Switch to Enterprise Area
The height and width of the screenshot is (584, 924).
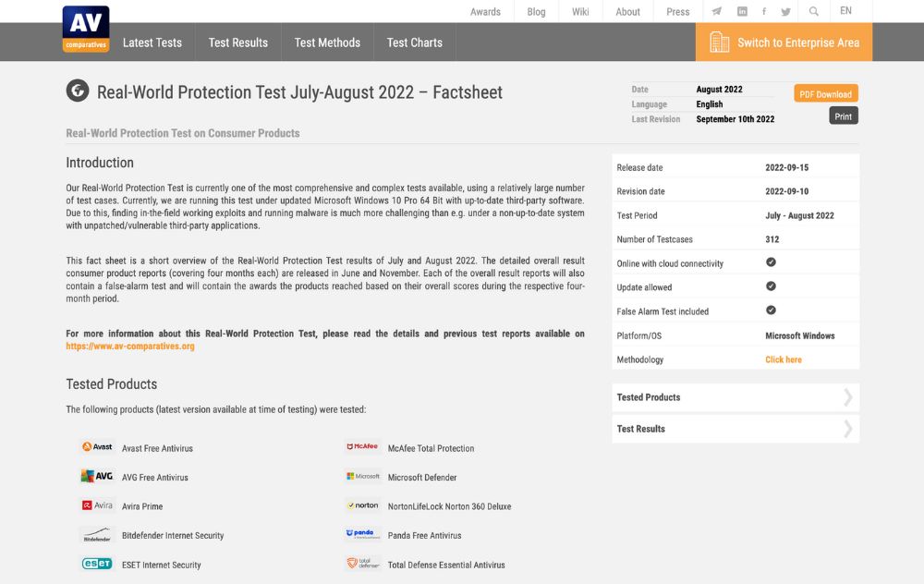click(784, 42)
